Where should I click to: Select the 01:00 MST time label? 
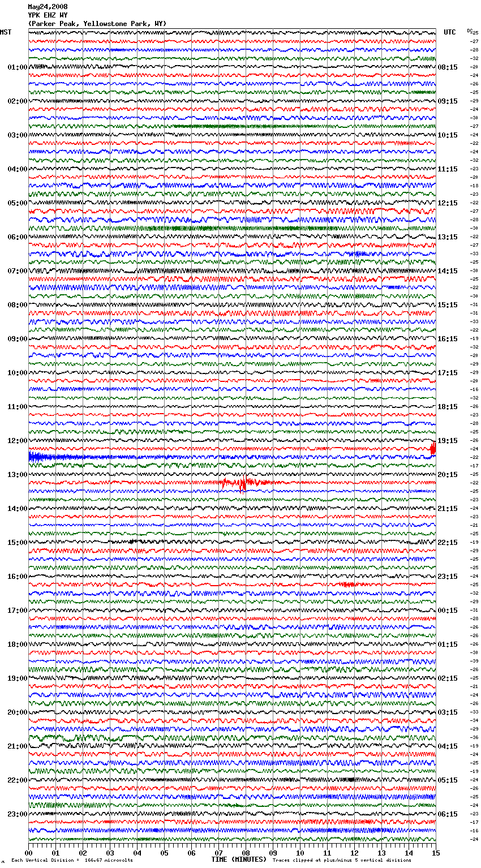18,67
